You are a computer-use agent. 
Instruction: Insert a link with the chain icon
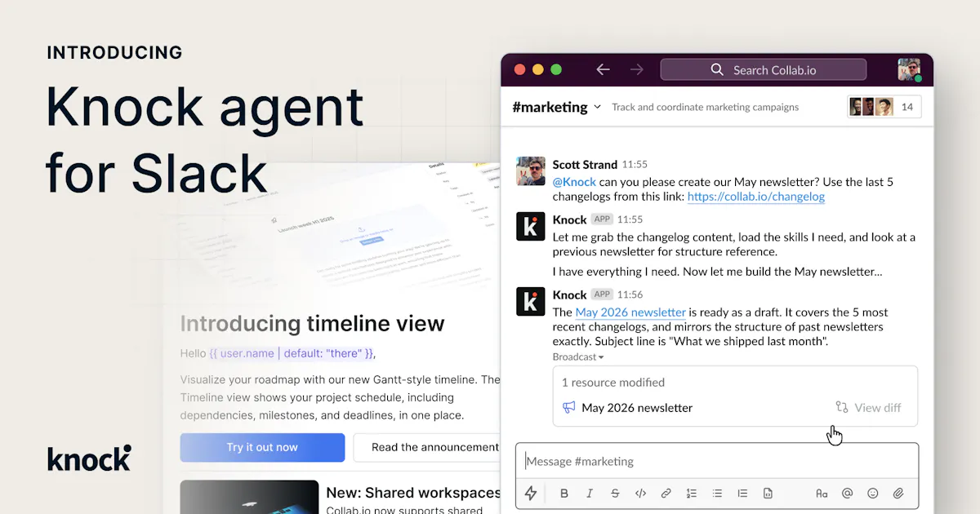(666, 493)
